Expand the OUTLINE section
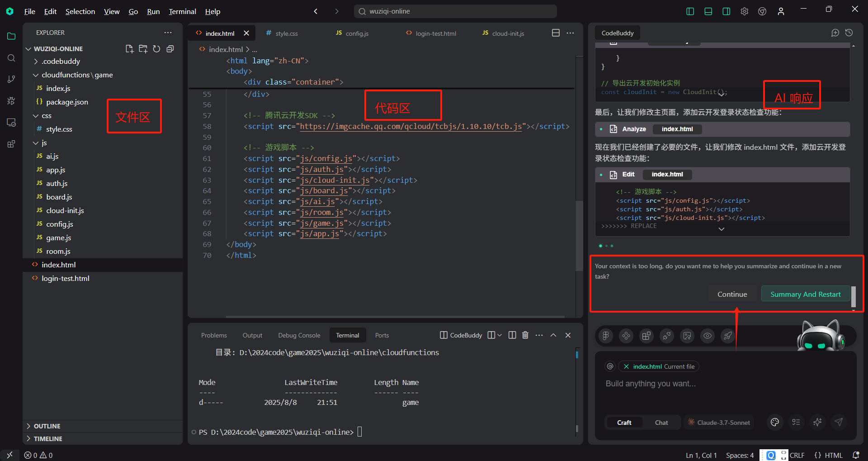Viewport: 868px width, 461px height. pos(28,426)
